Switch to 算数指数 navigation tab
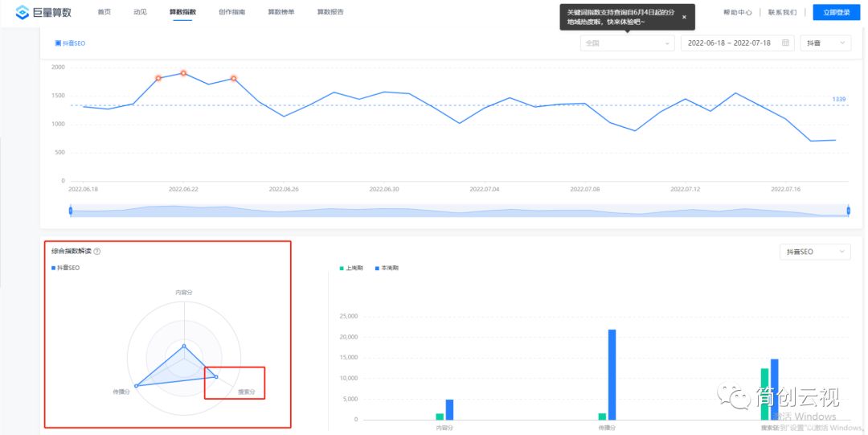The height and width of the screenshot is (435, 868). 182,12
